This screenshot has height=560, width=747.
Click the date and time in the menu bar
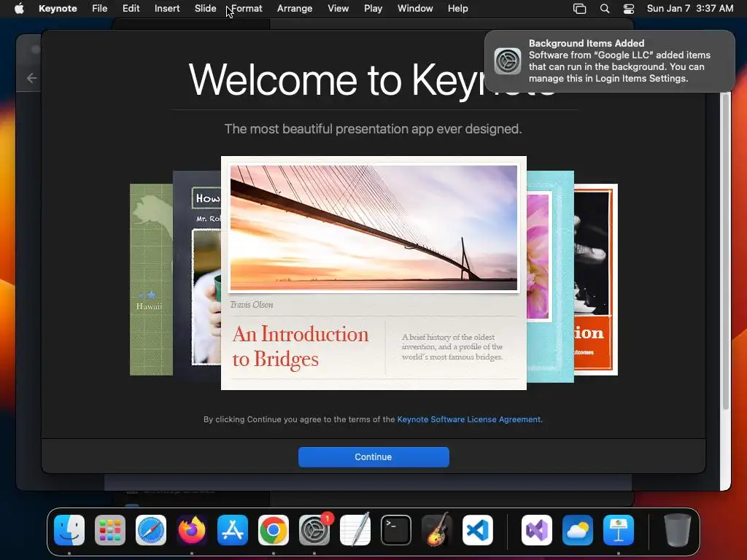click(x=690, y=9)
